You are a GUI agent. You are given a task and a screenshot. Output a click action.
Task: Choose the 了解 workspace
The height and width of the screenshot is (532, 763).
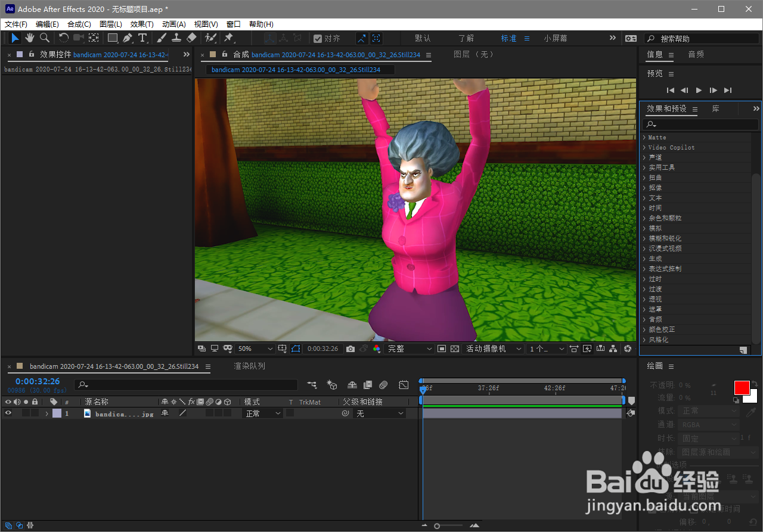(x=466, y=38)
